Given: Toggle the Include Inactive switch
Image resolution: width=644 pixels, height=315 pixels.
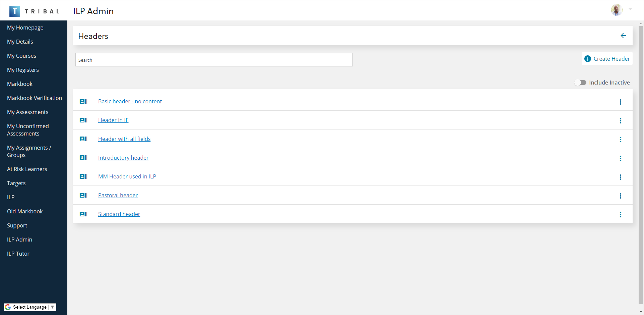Looking at the screenshot, I should point(580,83).
